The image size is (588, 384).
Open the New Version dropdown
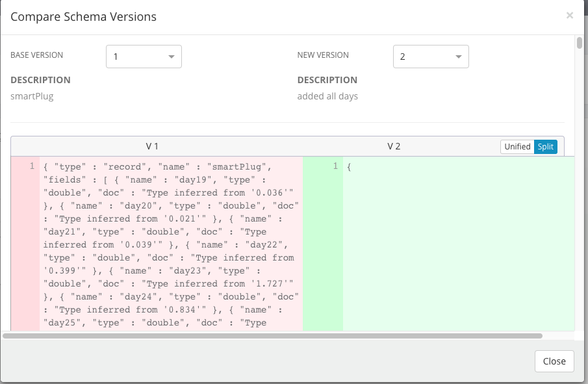point(431,57)
